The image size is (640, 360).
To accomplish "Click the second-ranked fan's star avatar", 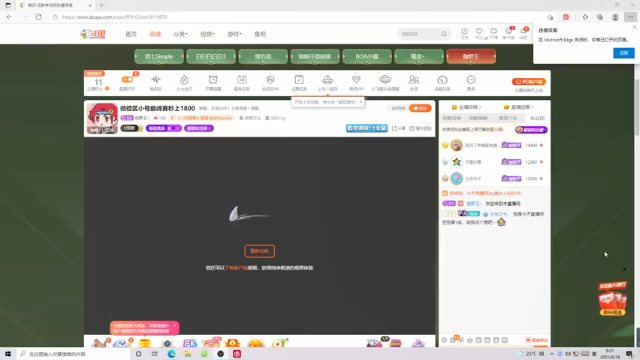I will [456, 162].
